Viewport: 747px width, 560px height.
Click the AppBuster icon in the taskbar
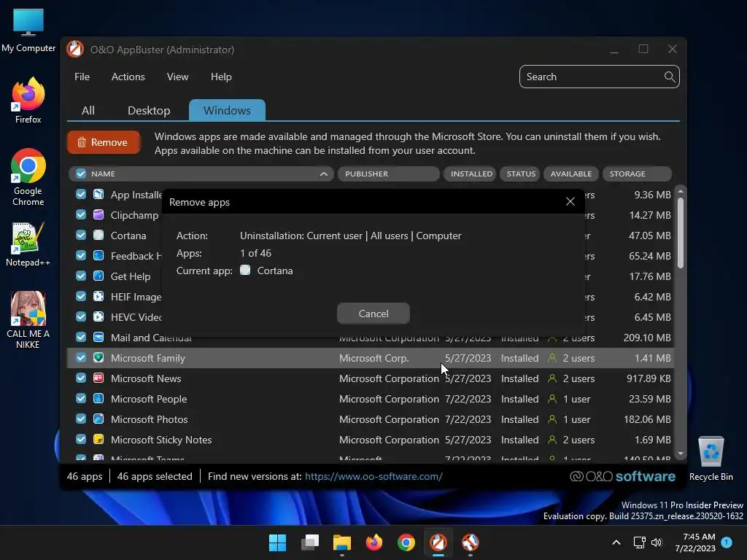pyautogui.click(x=438, y=542)
